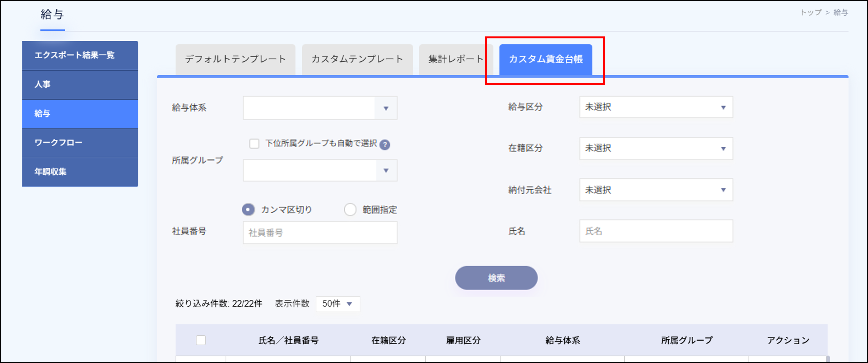This screenshot has height=363, width=868.
Task: Open the 在籍区分 dropdown arrow
Action: 723,148
